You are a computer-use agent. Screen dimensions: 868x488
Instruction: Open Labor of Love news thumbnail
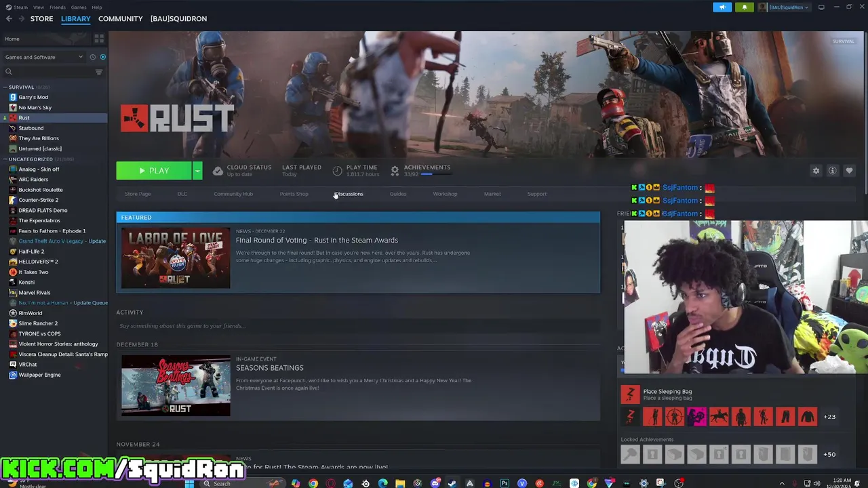point(176,258)
